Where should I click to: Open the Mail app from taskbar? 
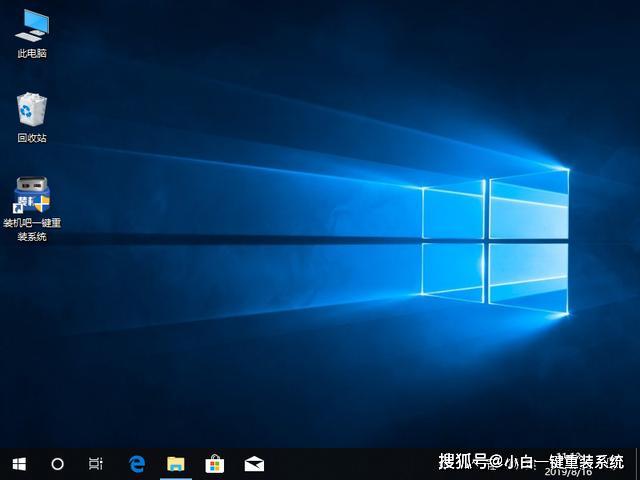click(x=254, y=464)
